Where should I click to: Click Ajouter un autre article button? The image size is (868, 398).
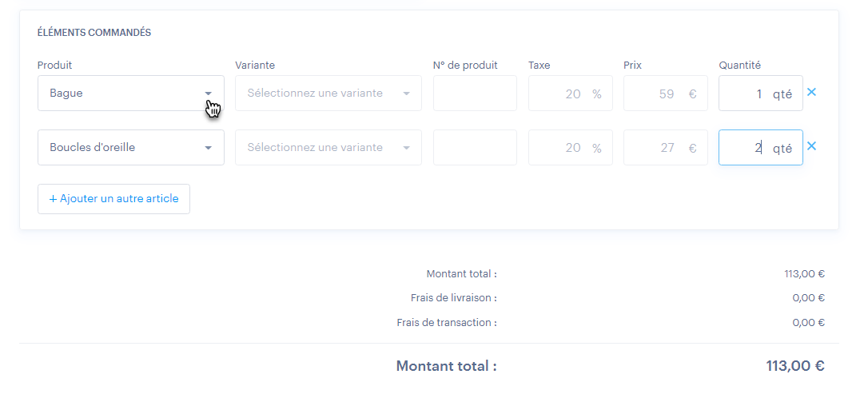[113, 199]
